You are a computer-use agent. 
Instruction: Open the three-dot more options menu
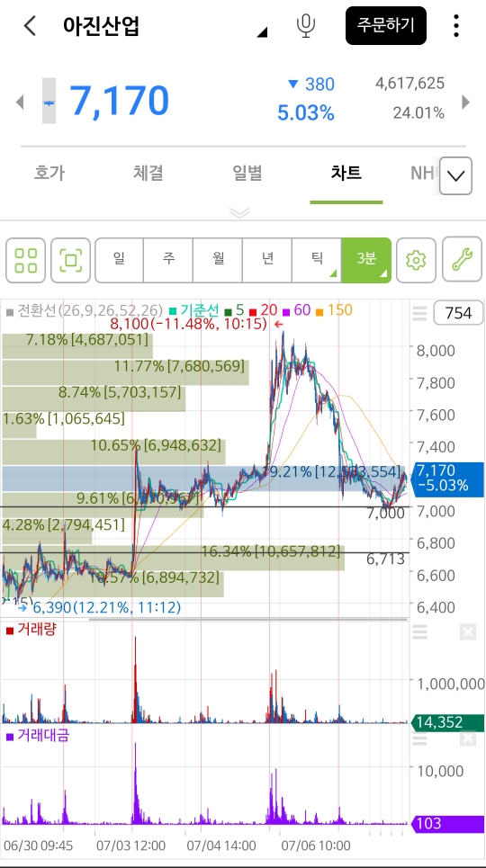(x=456, y=26)
